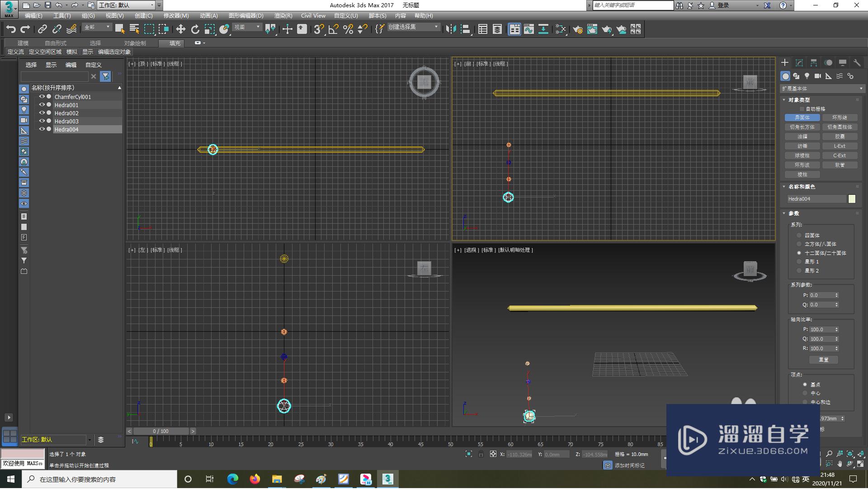
Task: Toggle visibility of ChamferCyl001 object
Action: click(41, 97)
